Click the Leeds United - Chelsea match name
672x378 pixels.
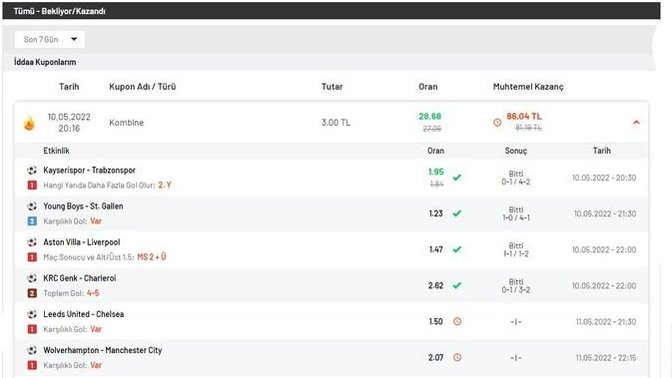[x=84, y=314]
